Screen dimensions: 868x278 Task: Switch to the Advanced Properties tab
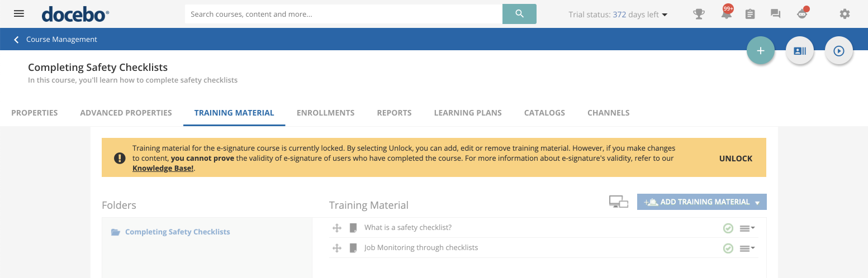tap(126, 113)
